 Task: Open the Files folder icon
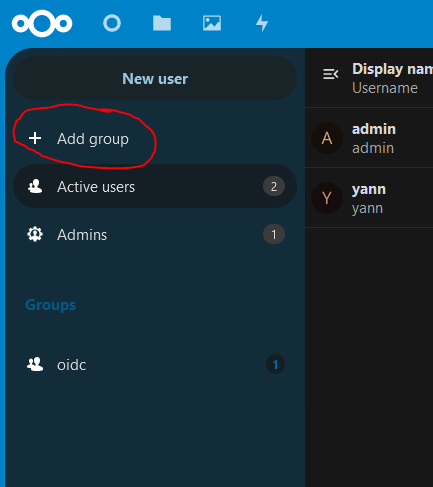(162, 23)
